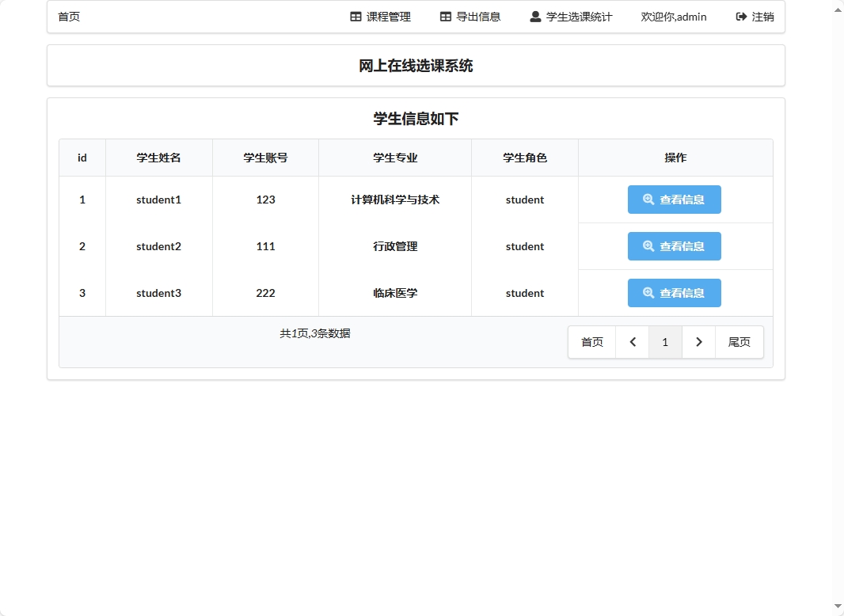Click 注销 to log out

[x=755, y=16]
